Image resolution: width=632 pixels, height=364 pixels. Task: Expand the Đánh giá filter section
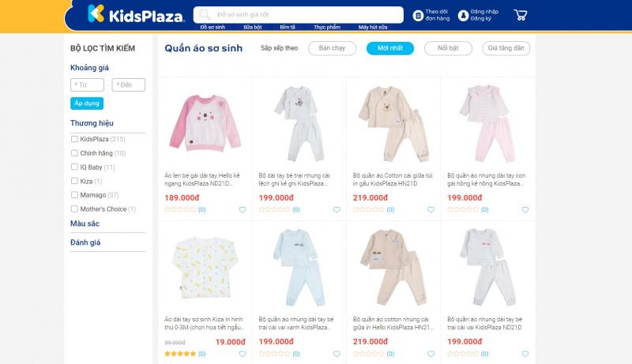point(85,242)
